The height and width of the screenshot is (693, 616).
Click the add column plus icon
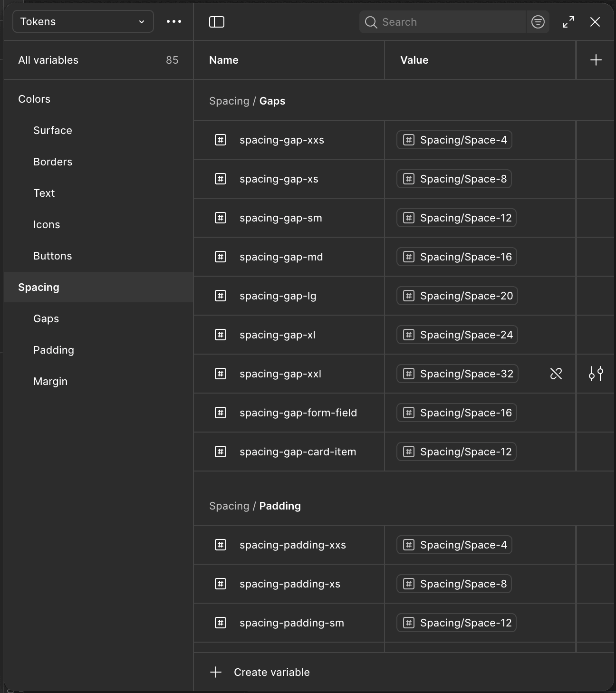(596, 60)
